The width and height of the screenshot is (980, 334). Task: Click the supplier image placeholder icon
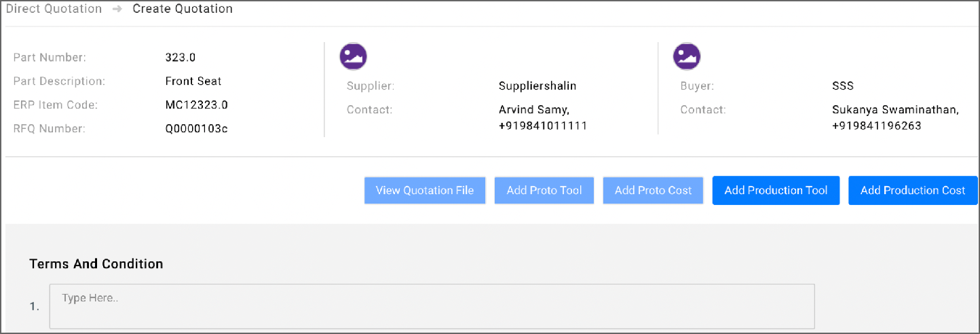353,56
